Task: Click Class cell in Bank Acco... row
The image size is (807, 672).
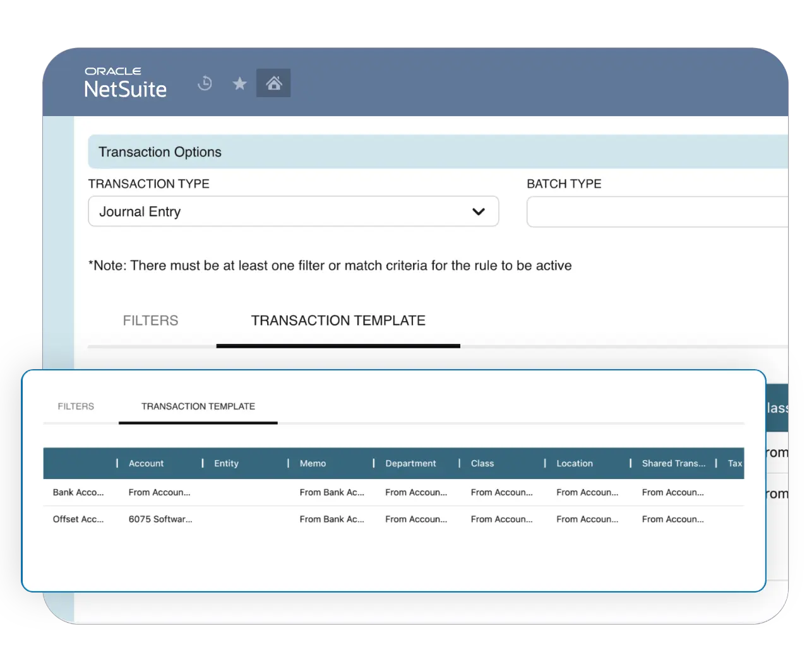Action: pyautogui.click(x=501, y=492)
